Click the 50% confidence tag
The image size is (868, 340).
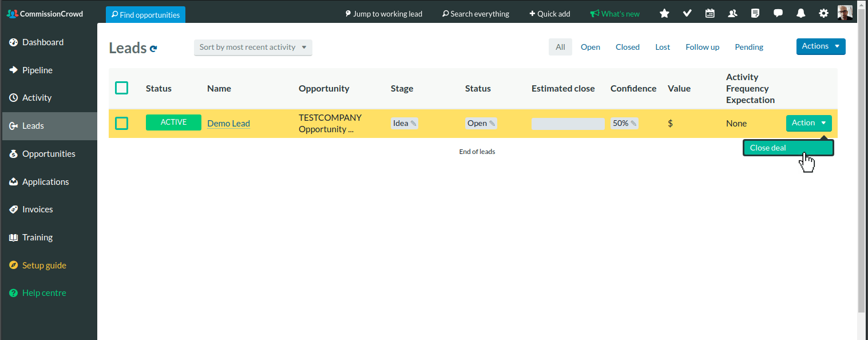(x=624, y=123)
